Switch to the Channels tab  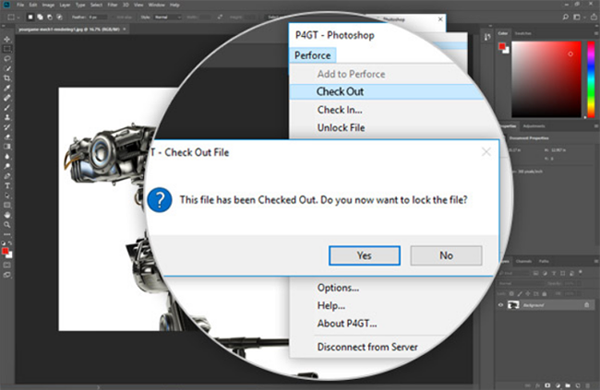point(523,261)
